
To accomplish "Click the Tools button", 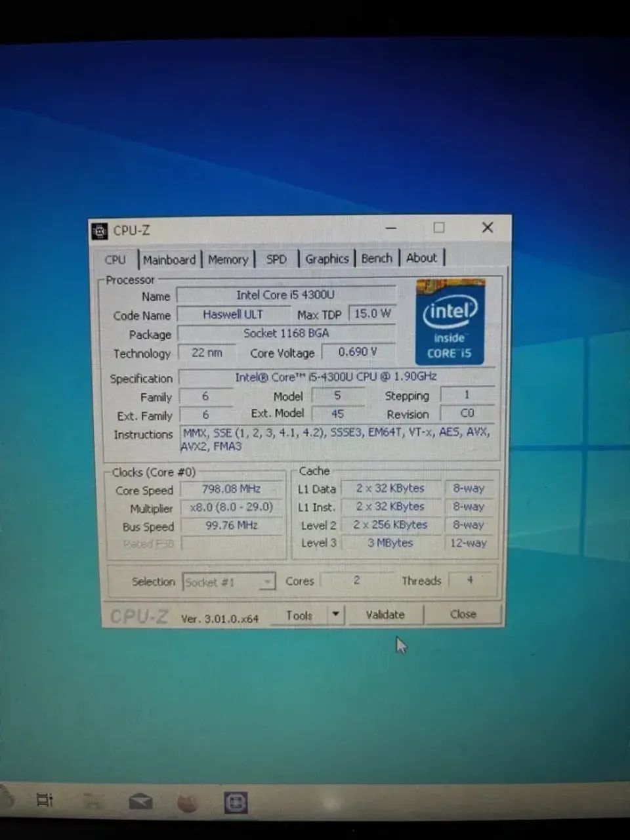I will pos(299,616).
